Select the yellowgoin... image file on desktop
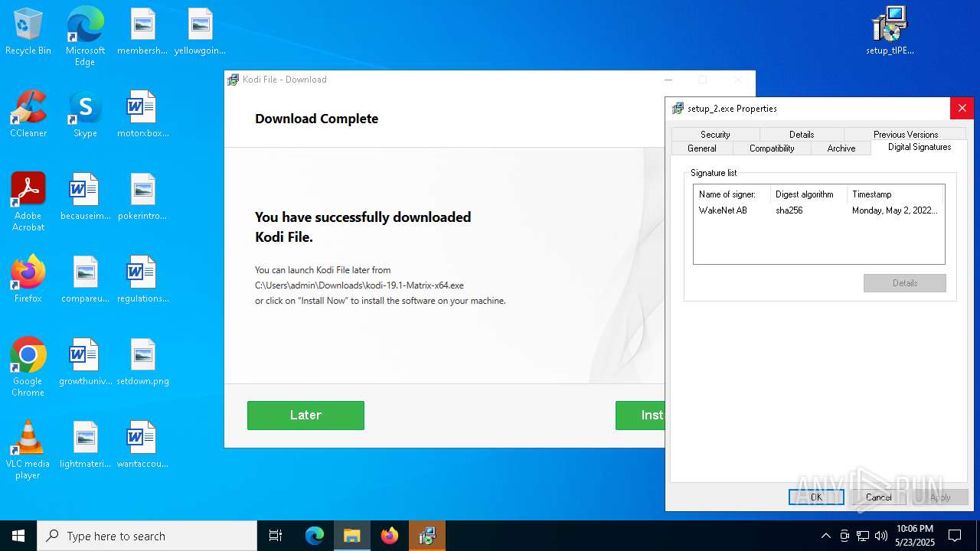The image size is (980, 551). pyautogui.click(x=200, y=32)
